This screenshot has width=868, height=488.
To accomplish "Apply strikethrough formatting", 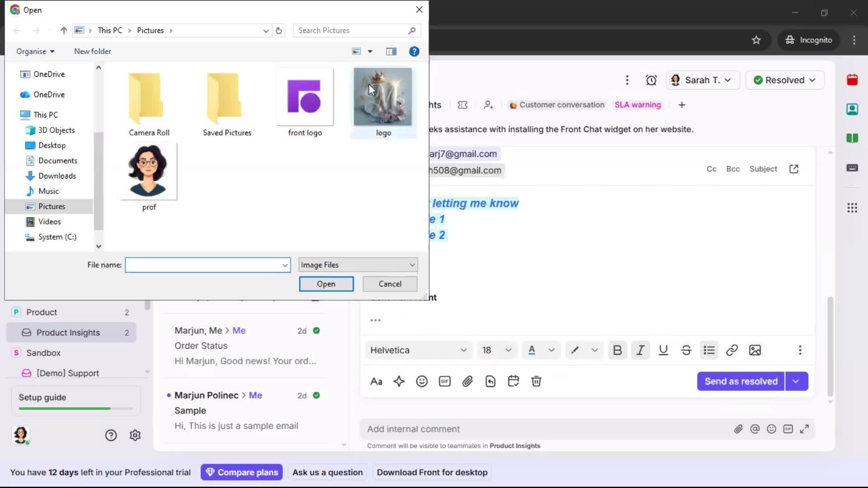I will pos(686,350).
